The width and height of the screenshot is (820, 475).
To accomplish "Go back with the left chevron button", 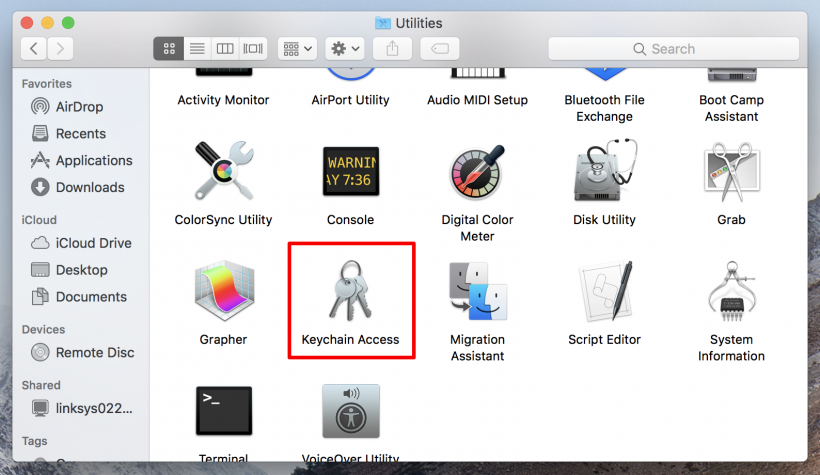I will pyautogui.click(x=33, y=49).
